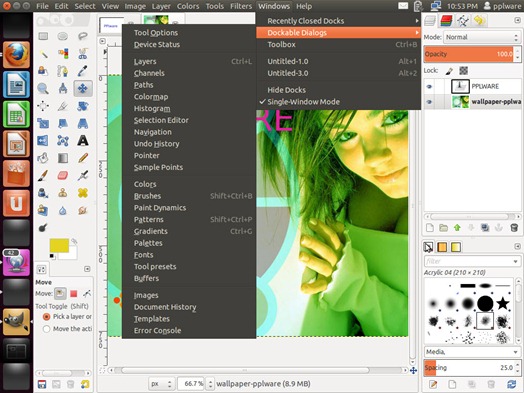Create a new layer from Layers panel
524x393 pixels.
tap(430, 228)
